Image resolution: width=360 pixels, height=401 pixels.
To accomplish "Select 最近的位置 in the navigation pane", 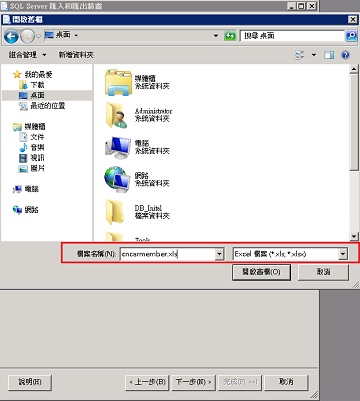I will click(47, 106).
